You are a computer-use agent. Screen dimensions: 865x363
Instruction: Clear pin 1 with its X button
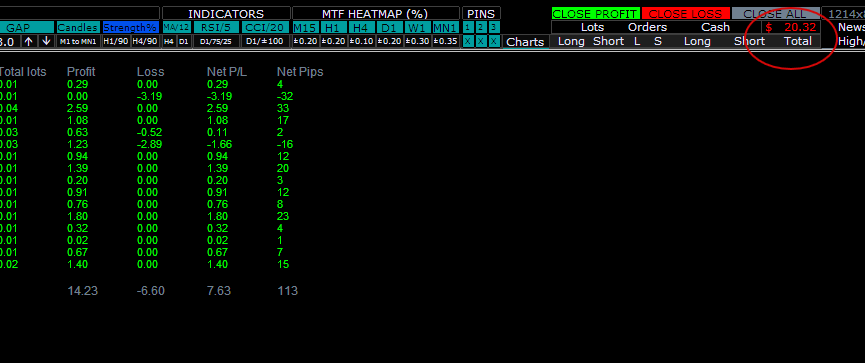click(x=468, y=41)
